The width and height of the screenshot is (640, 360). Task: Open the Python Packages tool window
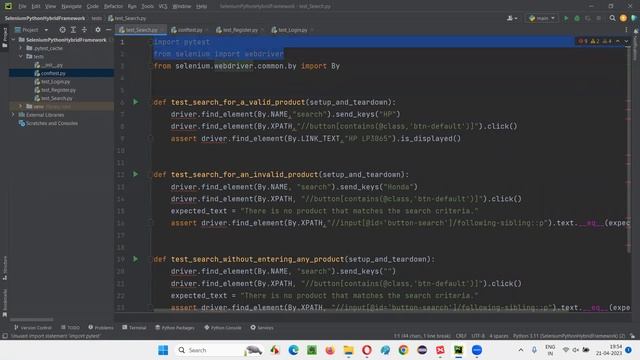pyautogui.click(x=175, y=327)
